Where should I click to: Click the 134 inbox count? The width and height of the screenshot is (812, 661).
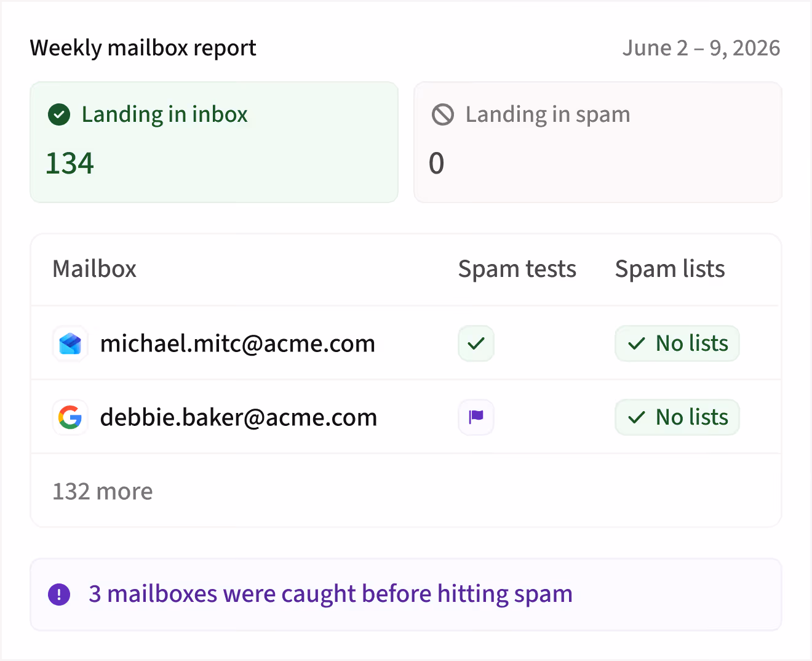coord(70,164)
